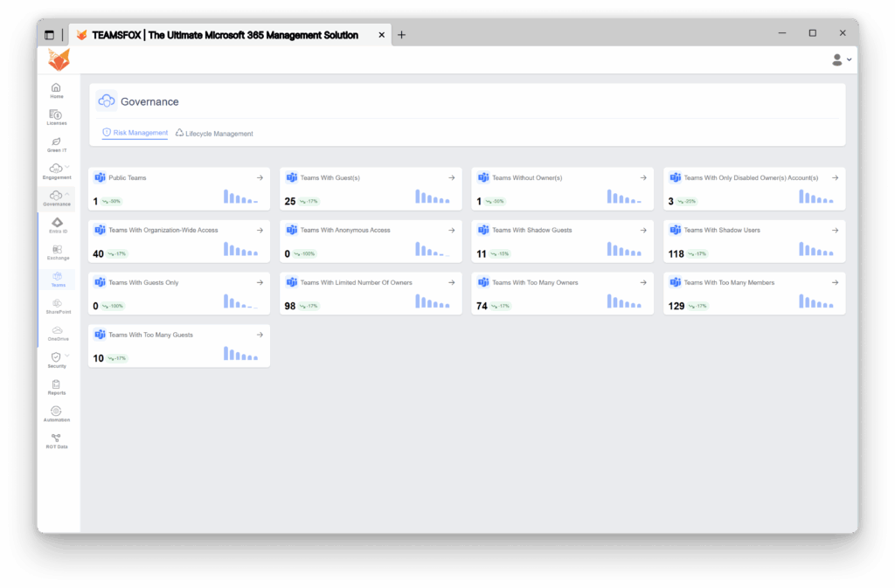This screenshot has width=895, height=588.
Task: Open the ROT Data section
Action: pos(56,440)
